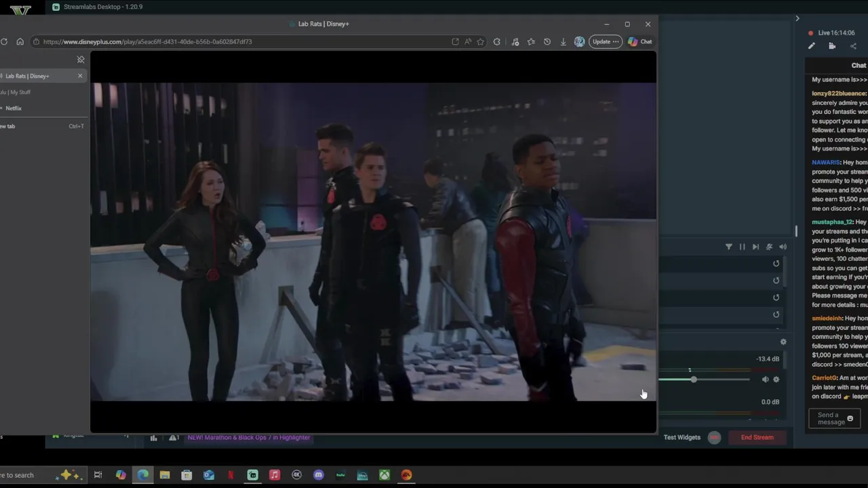Click username lonzy822blueance in chat
This screenshot has width=868, height=488.
click(x=839, y=94)
